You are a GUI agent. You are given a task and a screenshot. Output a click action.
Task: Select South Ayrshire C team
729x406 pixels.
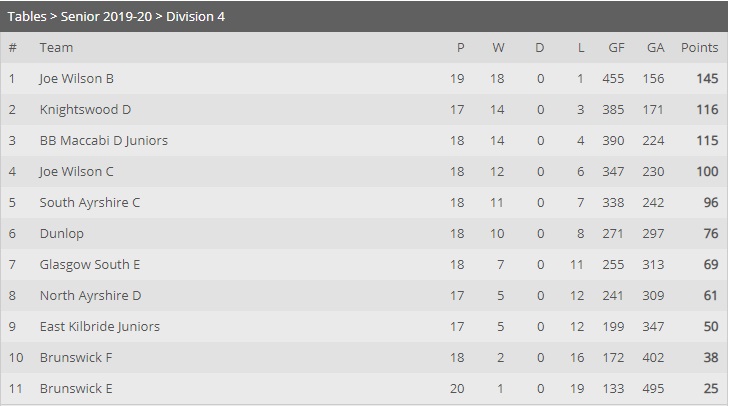point(90,203)
